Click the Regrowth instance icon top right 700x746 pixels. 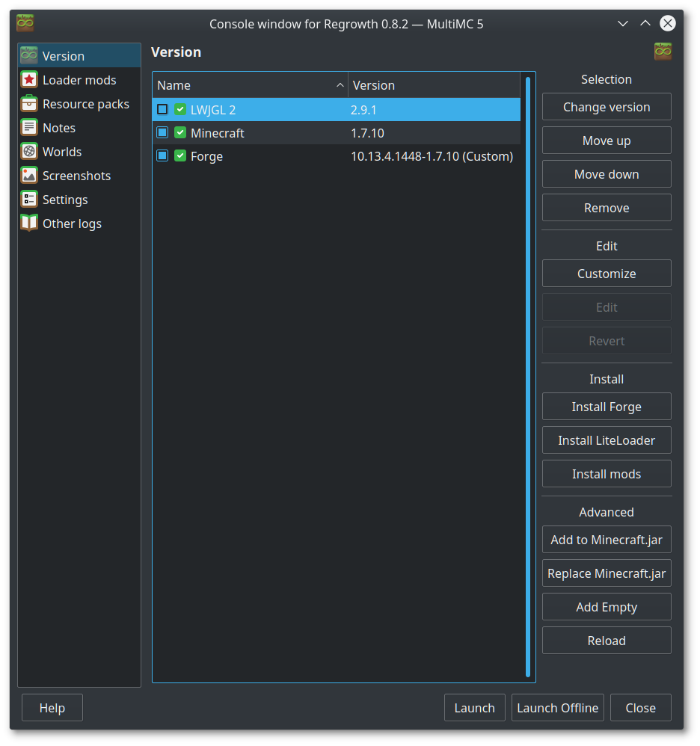tap(663, 52)
